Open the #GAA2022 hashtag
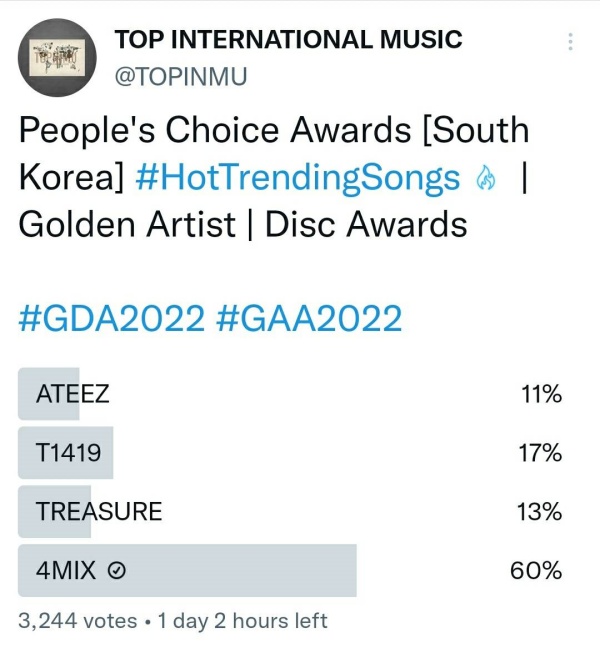This screenshot has width=600, height=653. point(308,318)
